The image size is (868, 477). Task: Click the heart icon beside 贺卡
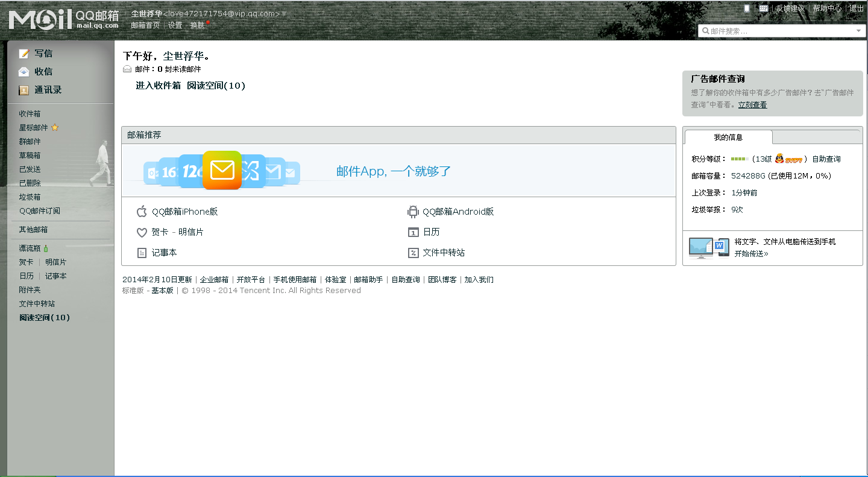coord(142,233)
